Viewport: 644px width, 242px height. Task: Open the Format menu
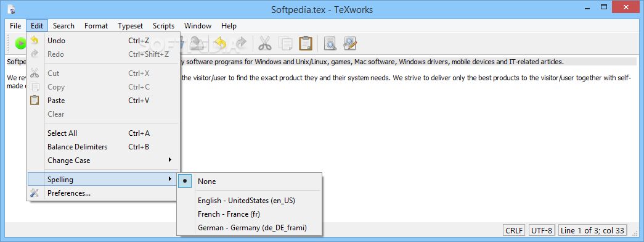(96, 26)
